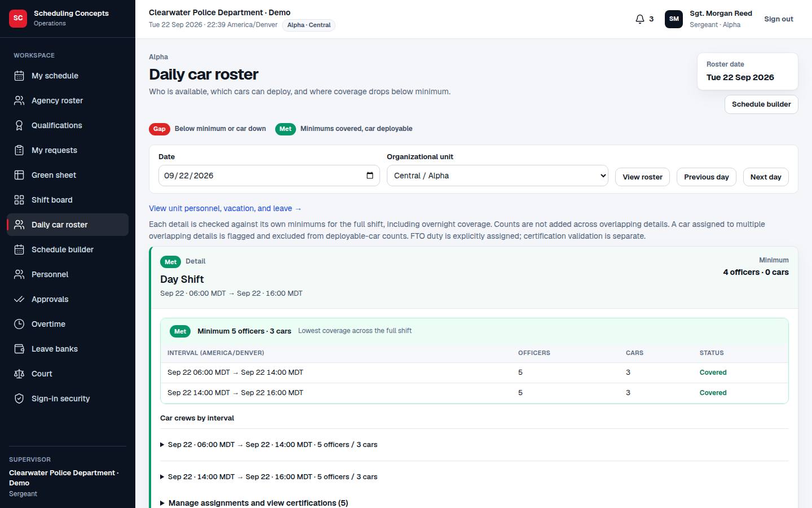Open the Shift board page
Viewport: 812px width, 508px height.
(x=68, y=200)
